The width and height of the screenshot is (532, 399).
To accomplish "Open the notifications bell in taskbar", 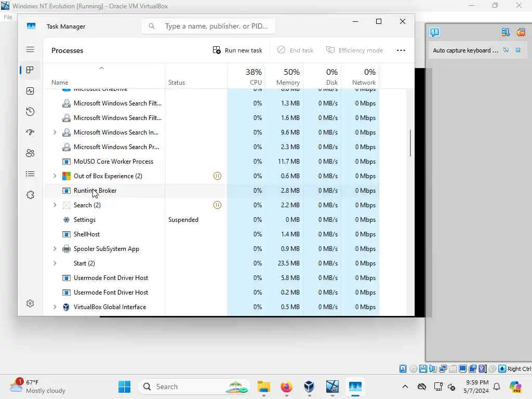I will (x=497, y=387).
